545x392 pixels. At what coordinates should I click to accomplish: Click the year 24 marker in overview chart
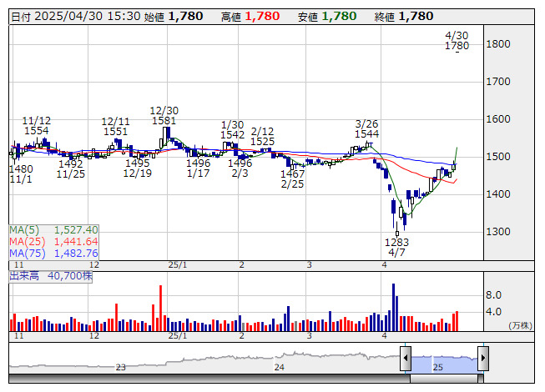pyautogui.click(x=279, y=367)
